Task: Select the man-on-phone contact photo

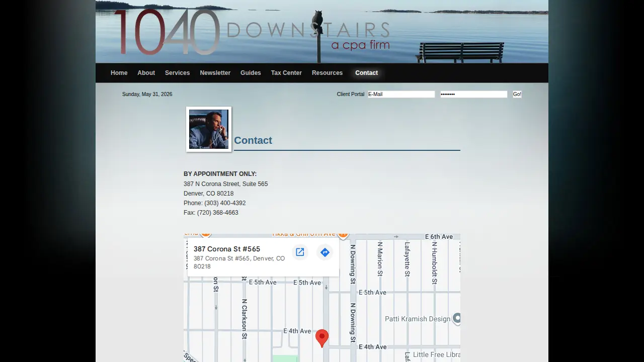Action: click(209, 129)
